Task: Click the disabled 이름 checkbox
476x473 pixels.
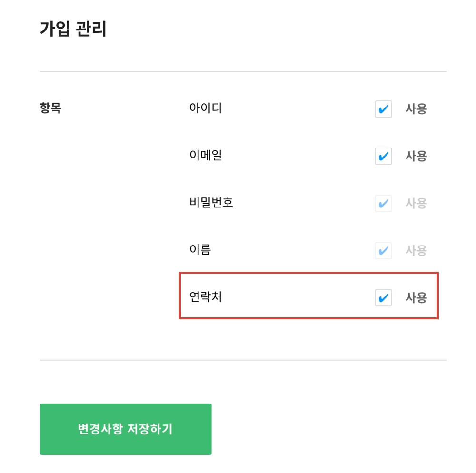Action: coord(383,251)
